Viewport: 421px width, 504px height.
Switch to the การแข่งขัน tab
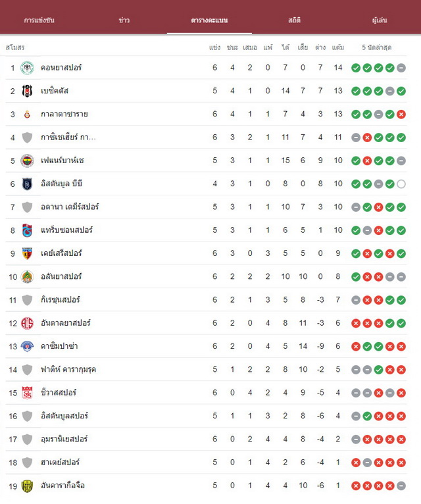pos(39,20)
